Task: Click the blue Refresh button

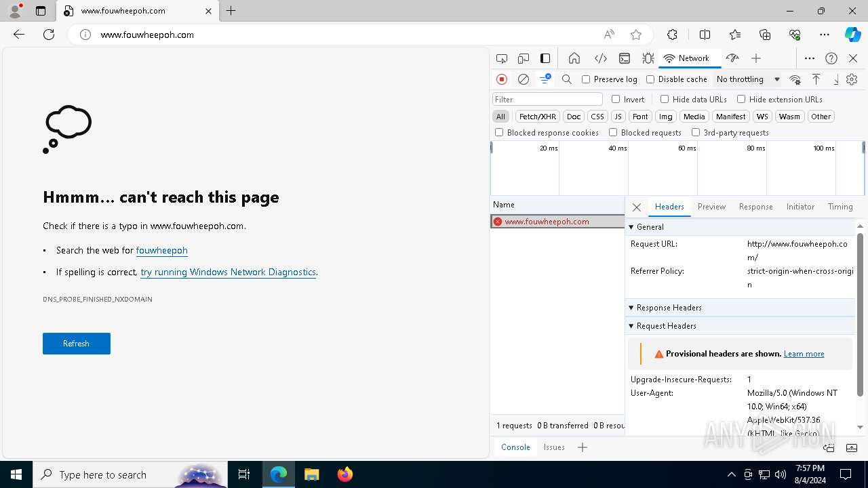Action: [x=77, y=344]
